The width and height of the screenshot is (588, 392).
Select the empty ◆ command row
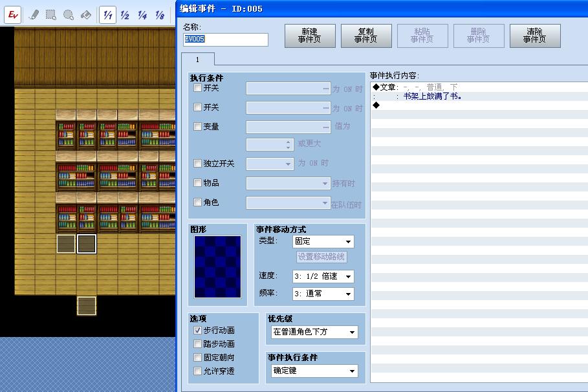tap(480, 105)
